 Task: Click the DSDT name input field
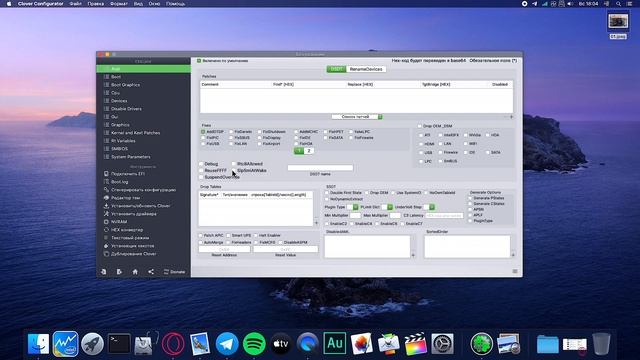click(x=320, y=168)
